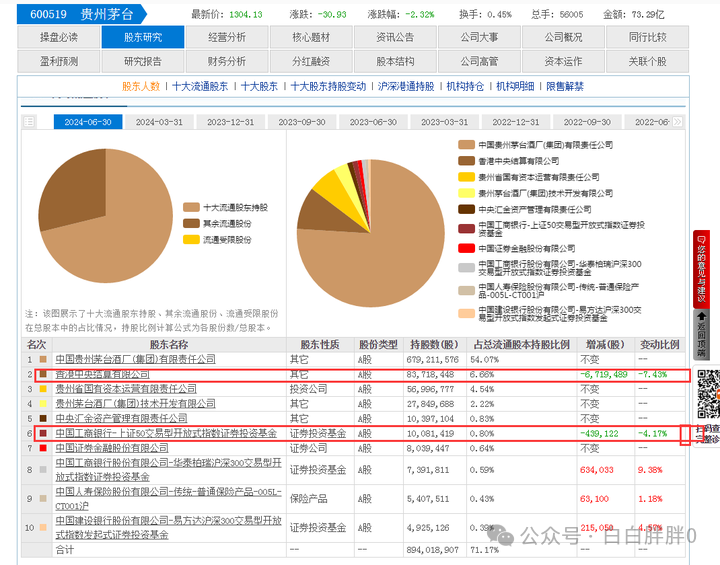This screenshot has height=565, width=720.
Task: Switch to 核心题材 tab
Action: coord(311,37)
